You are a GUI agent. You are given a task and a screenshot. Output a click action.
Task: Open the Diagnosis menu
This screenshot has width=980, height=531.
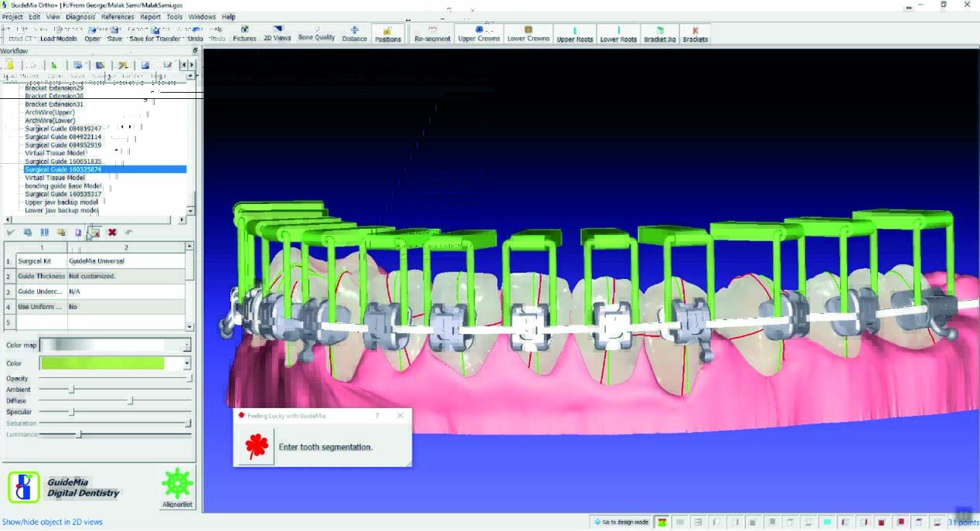click(x=81, y=16)
